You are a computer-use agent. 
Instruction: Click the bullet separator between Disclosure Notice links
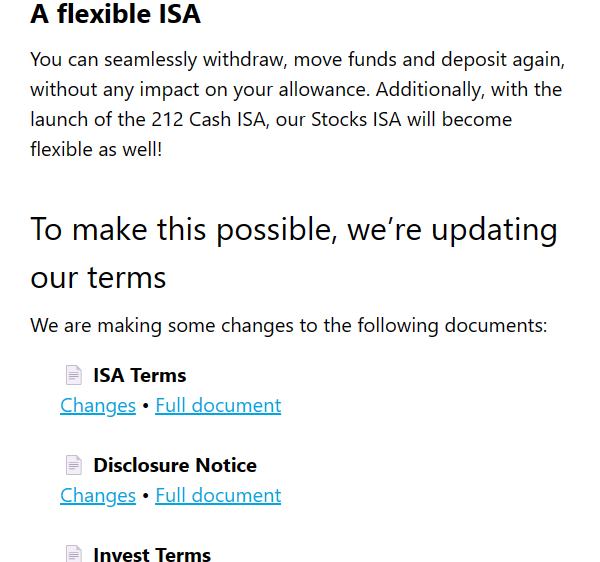(x=145, y=496)
